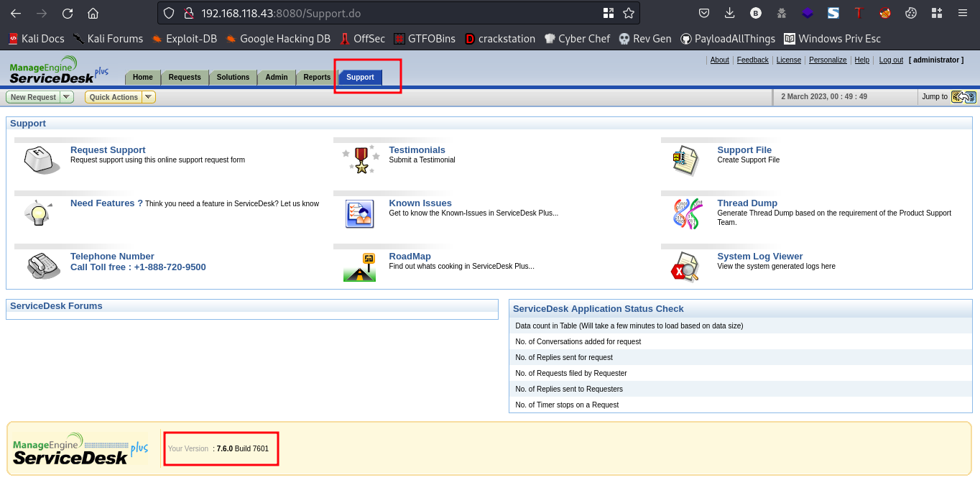Open the Kali Docs bookmark
Image resolution: width=980 pixels, height=498 pixels.
pos(36,39)
